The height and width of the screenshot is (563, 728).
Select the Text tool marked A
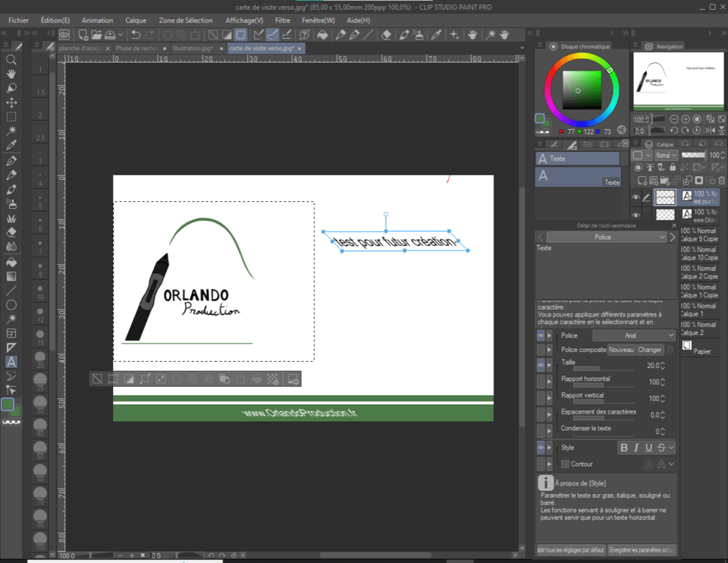pos(11,362)
